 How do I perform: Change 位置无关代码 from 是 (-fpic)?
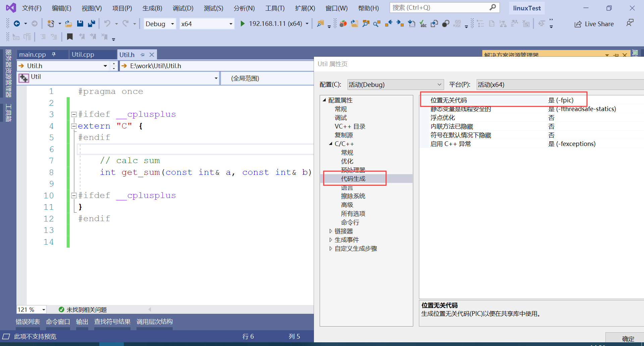(x=562, y=100)
